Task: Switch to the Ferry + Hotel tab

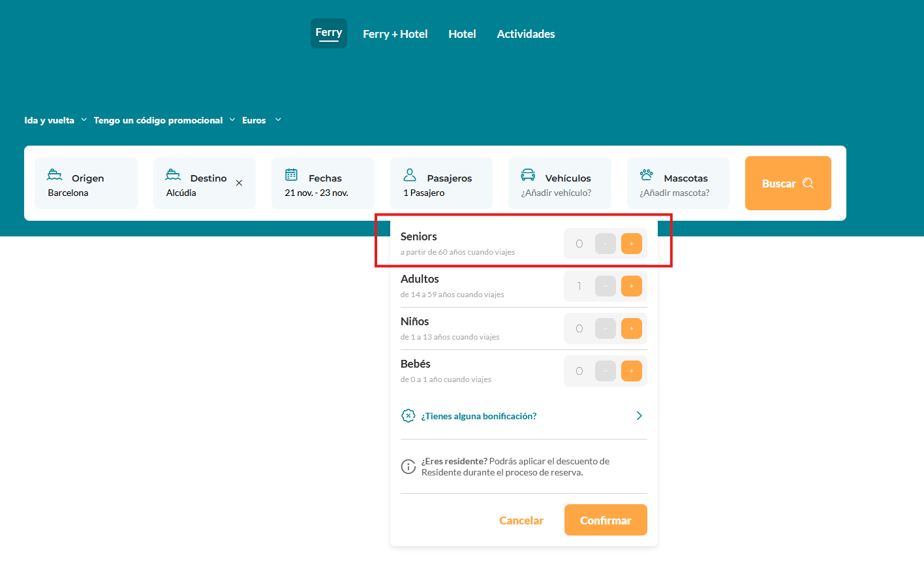Action: click(x=395, y=34)
